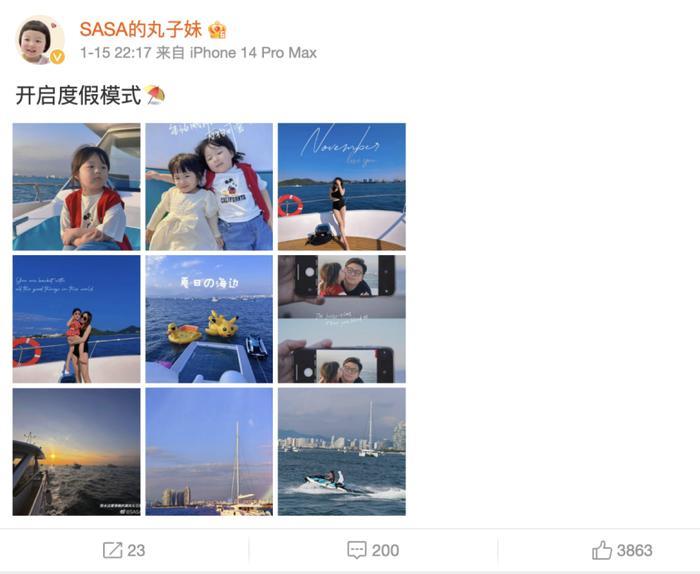The height and width of the screenshot is (574, 700).
Task: Open photo of girl in red vest
Action: tap(76, 187)
